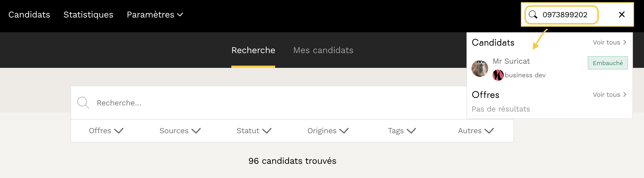Switch to the Mes candidats tab
The image size is (644, 178).
pos(323,50)
